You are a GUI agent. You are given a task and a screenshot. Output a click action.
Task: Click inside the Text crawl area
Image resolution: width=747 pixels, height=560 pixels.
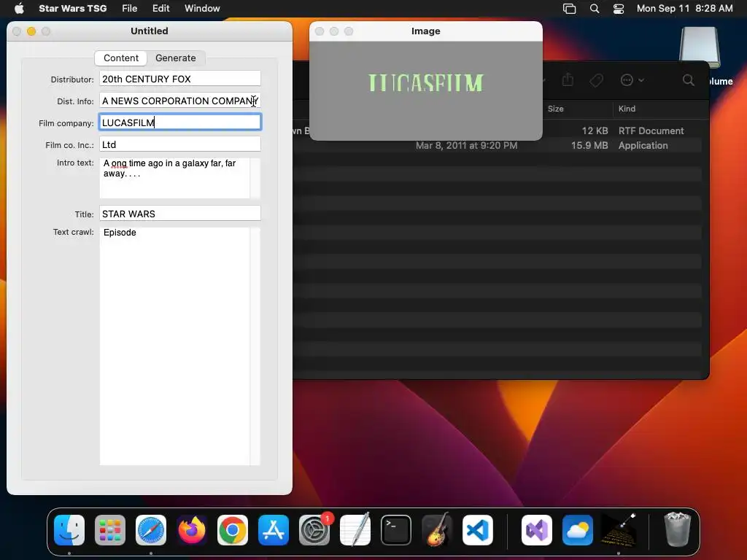174,346
